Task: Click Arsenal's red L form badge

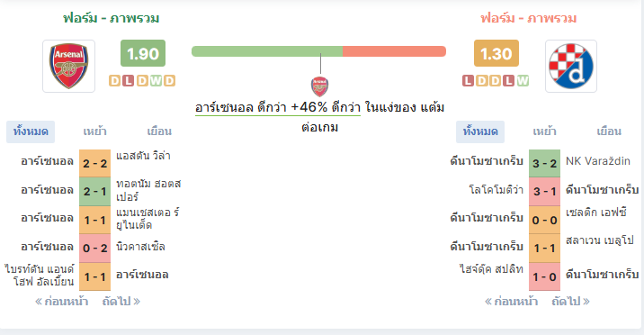Action: click(128, 80)
